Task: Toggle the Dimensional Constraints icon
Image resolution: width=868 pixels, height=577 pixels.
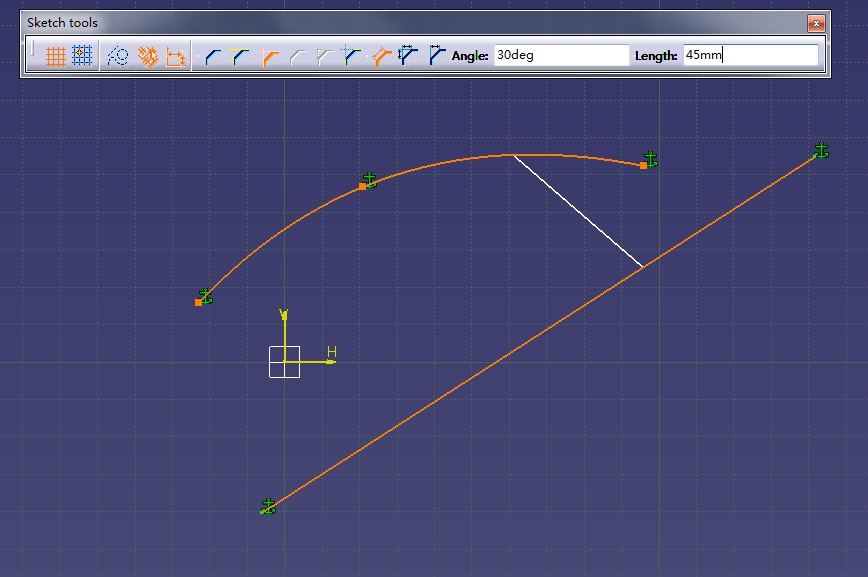Action: [x=175, y=56]
